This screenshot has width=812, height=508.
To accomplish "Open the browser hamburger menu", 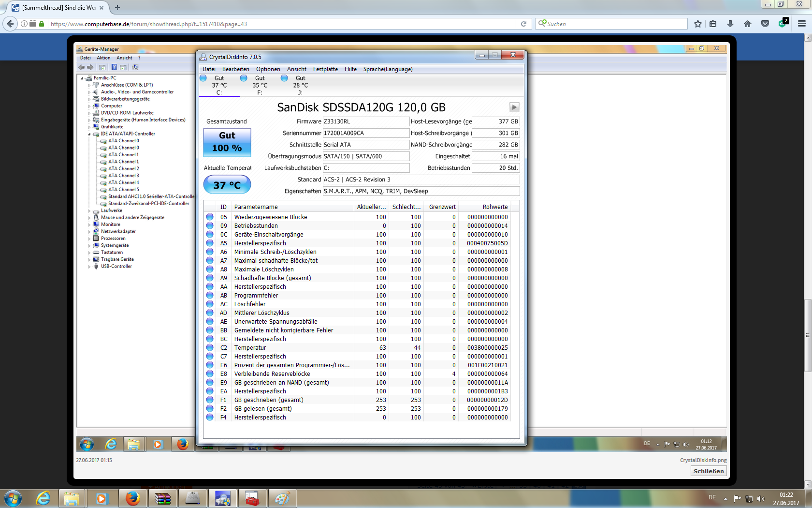I will (802, 24).
